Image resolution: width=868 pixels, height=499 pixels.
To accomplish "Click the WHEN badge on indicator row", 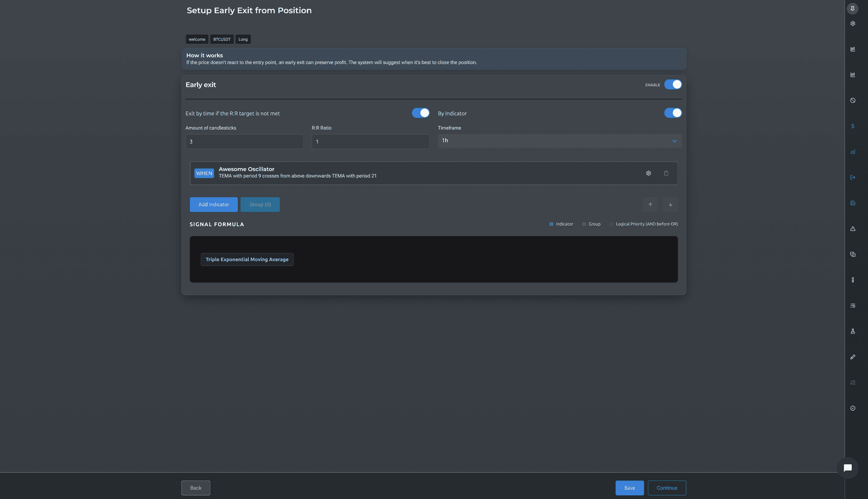I will [x=204, y=173].
